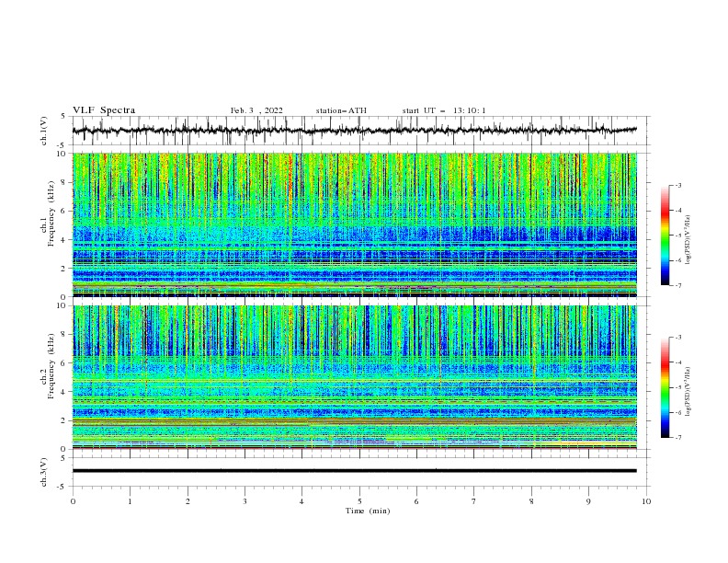Click the ch.3 flat black trace

354,471
